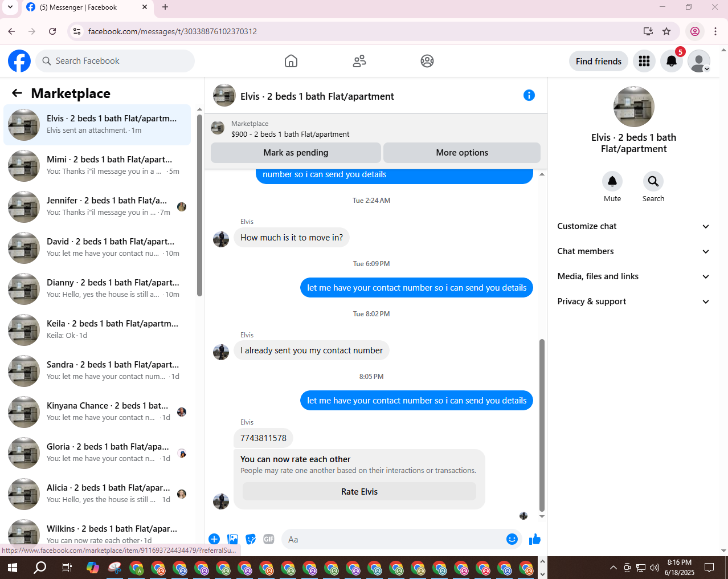728x579 pixels.
Task: Open large Elvis listing thumbnail in right panel
Action: point(633,107)
